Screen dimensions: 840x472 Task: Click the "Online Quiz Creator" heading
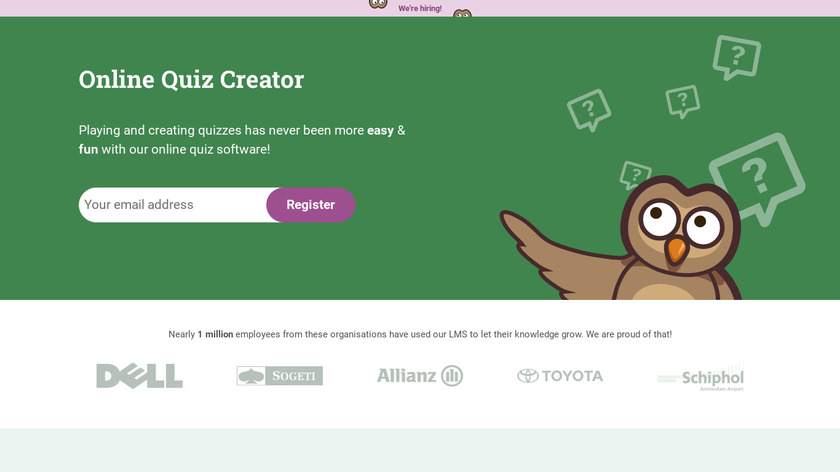click(191, 79)
